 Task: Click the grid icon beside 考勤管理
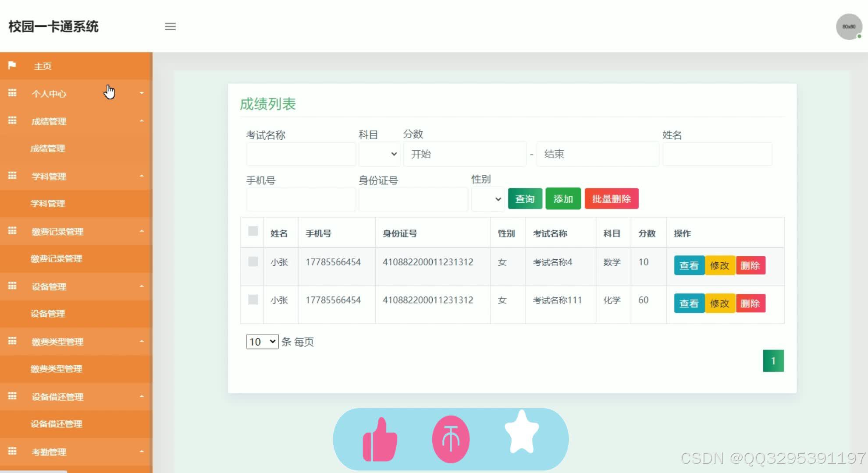pos(12,452)
